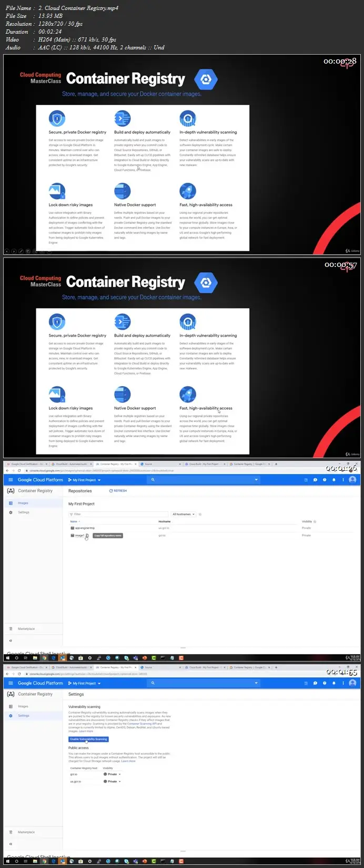Click browser back arrow in Repositories frame
The image size is (364, 868).
(x=7, y=470)
